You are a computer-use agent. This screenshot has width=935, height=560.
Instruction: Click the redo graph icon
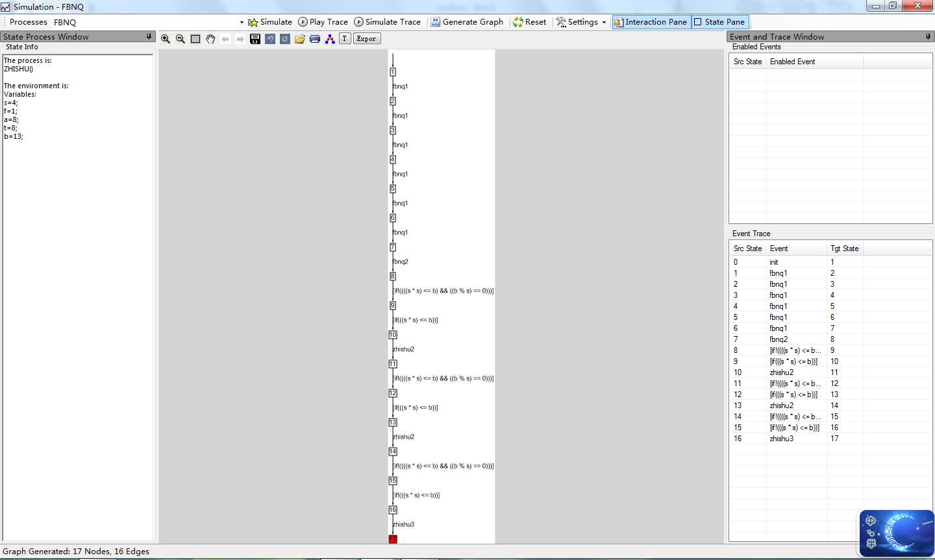point(285,39)
